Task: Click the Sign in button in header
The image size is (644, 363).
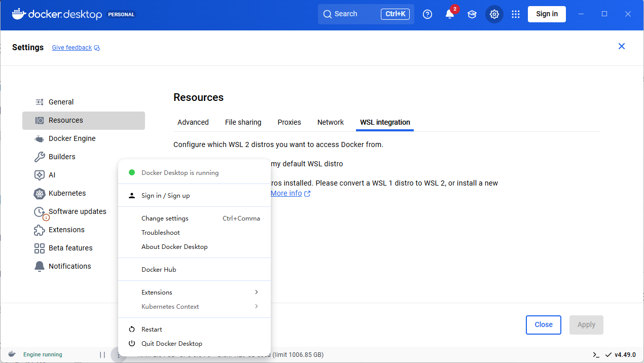Action: coord(547,14)
